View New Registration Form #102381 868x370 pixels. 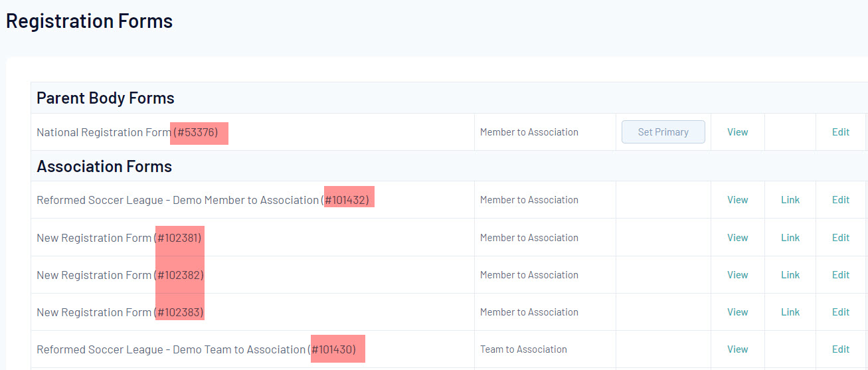pyautogui.click(x=737, y=238)
